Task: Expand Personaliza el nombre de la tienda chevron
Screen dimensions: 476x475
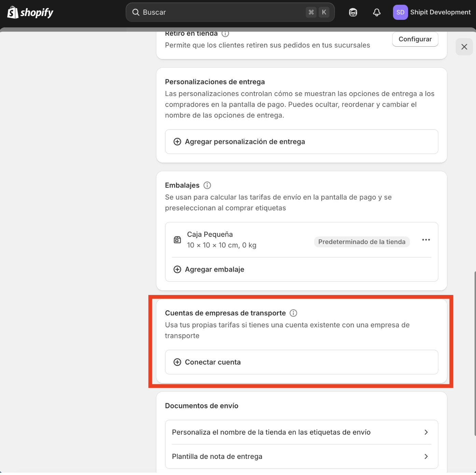Action: 426,432
